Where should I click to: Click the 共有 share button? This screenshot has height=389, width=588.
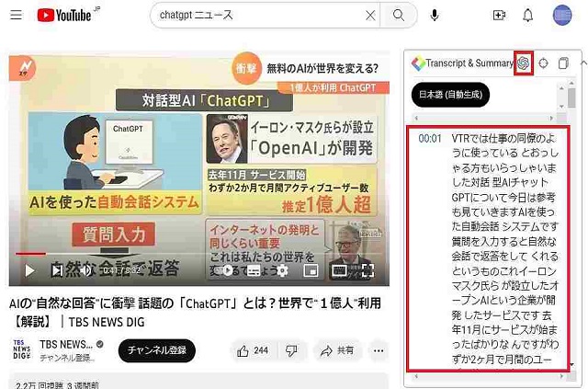click(337, 350)
